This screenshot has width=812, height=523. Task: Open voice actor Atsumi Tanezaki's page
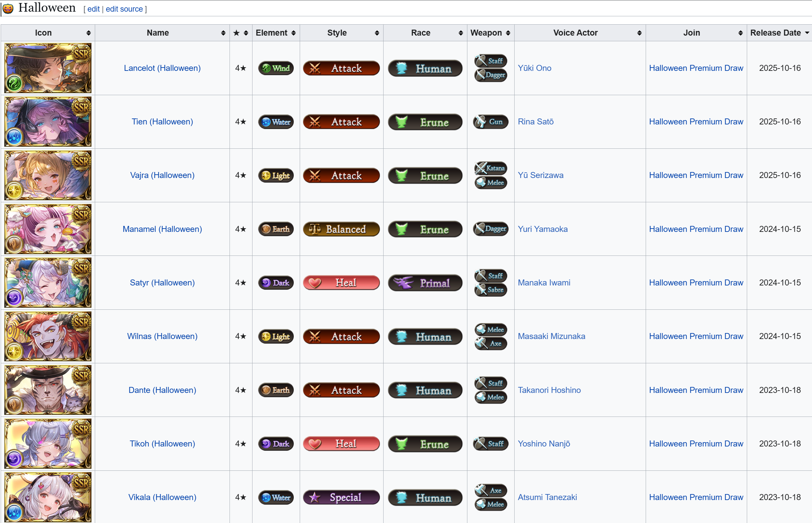[x=548, y=497]
